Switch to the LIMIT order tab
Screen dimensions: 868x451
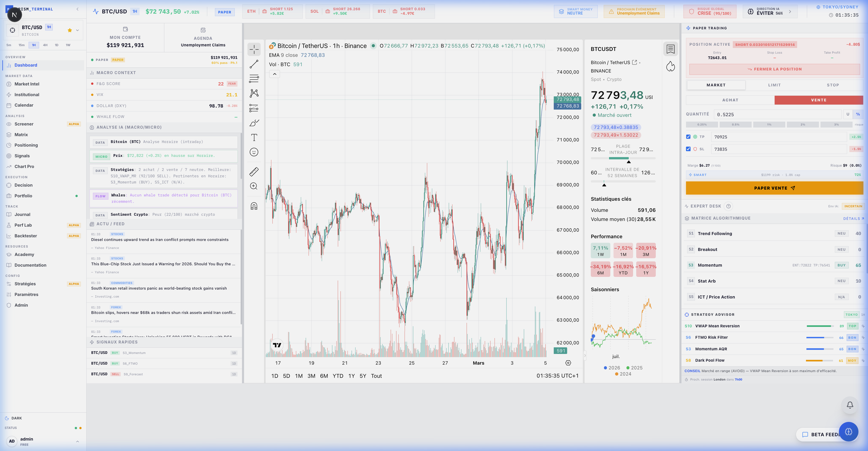tap(774, 85)
